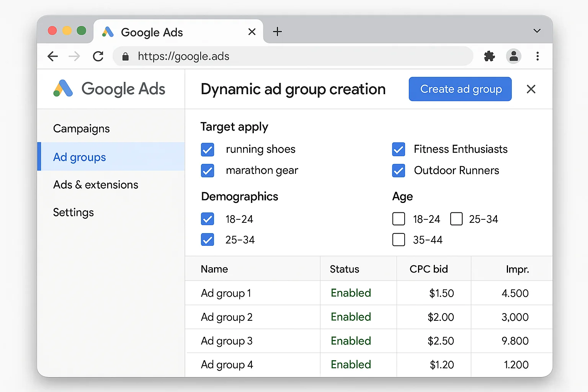Click the profile avatar icon
The width and height of the screenshot is (588, 392).
click(513, 56)
